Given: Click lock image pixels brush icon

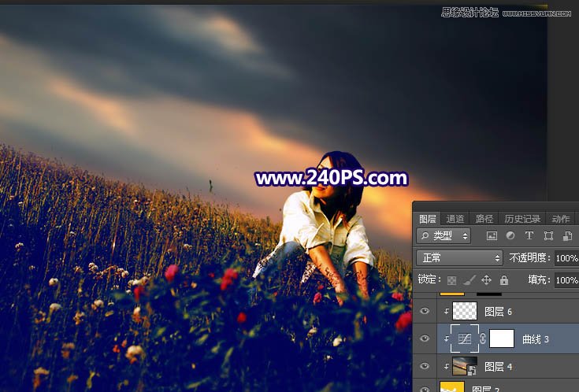Looking at the screenshot, I should point(469,280).
